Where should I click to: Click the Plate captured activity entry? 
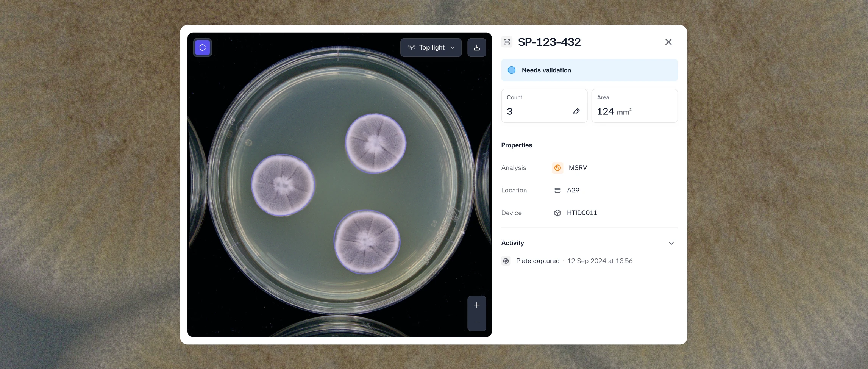[567, 261]
